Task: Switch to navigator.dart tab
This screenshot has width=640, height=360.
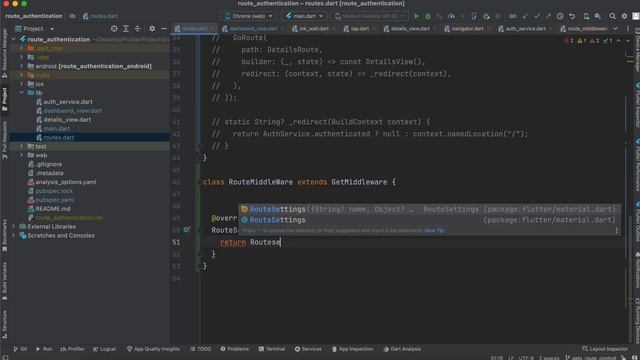Action: (464, 29)
